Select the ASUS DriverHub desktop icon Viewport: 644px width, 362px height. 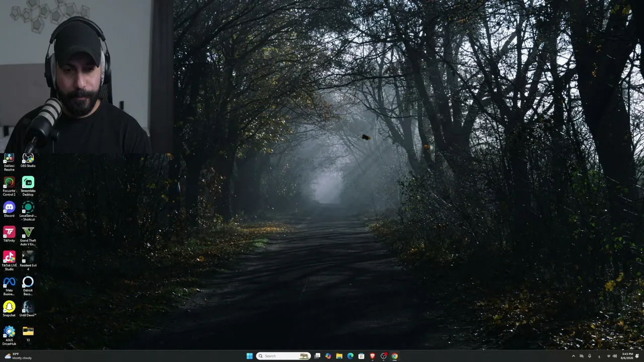9,336
